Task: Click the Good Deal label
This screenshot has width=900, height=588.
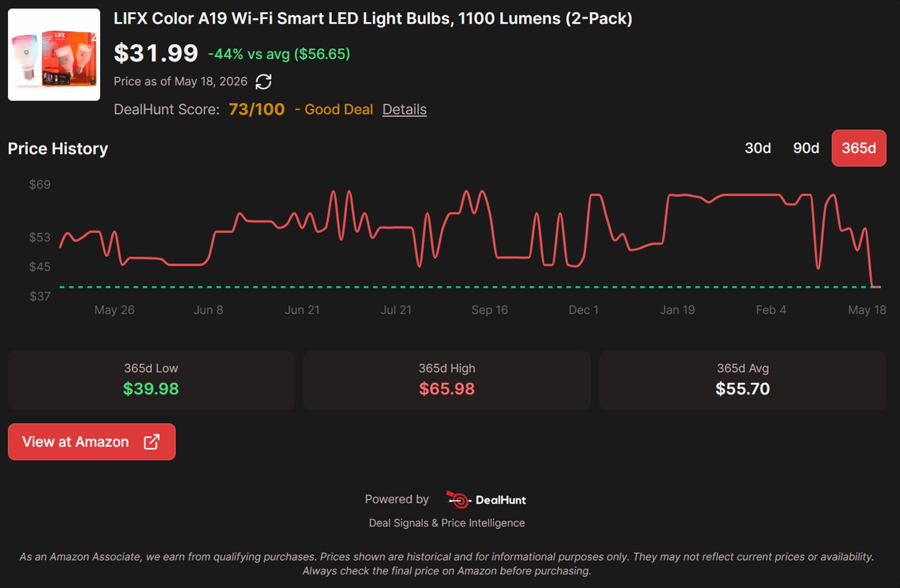Action: click(339, 110)
